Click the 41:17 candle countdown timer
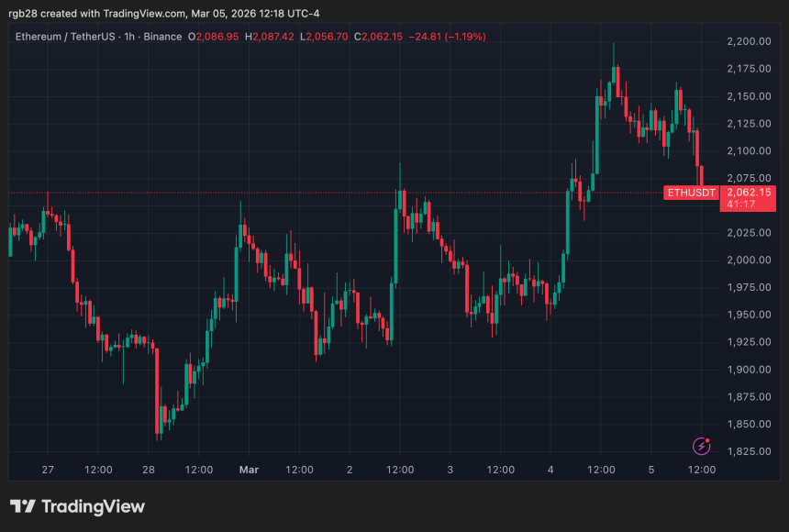The height and width of the screenshot is (532, 789). pyautogui.click(x=739, y=203)
